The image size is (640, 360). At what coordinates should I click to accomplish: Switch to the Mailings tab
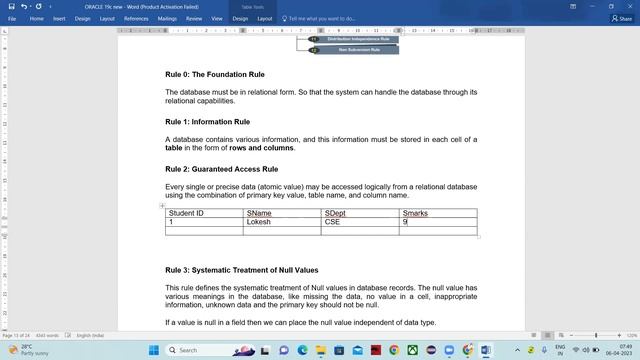[x=167, y=19]
